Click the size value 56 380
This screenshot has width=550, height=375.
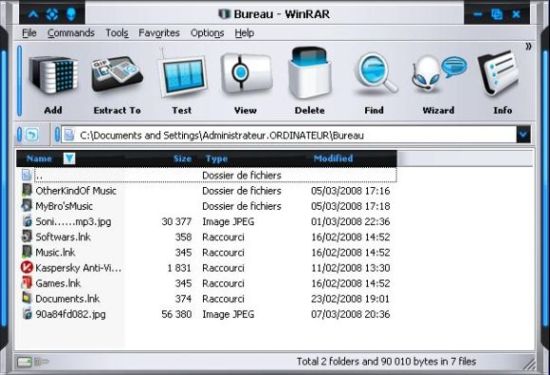(x=176, y=314)
